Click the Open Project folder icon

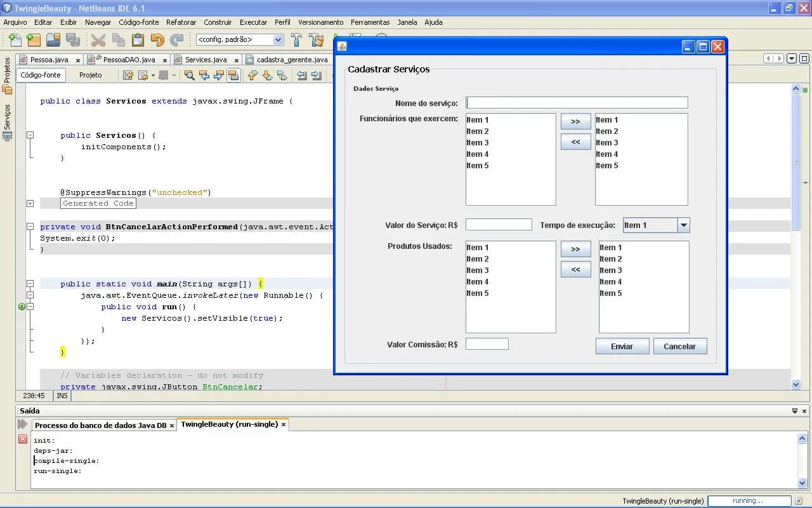tap(53, 40)
